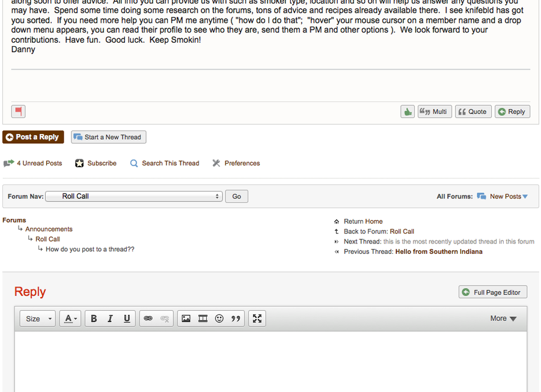Click the Post a Reply button
Screen dimensions: 541x392
(x=33, y=137)
